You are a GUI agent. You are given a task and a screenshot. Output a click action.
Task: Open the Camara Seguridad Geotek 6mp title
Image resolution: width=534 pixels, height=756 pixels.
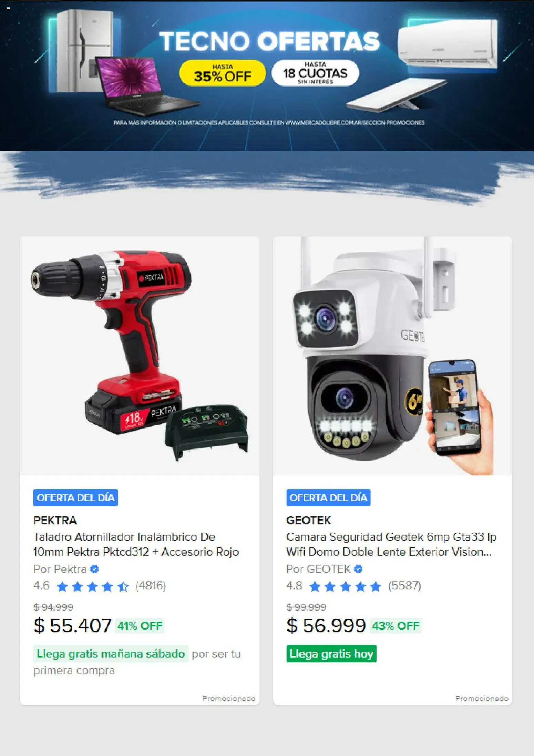(391, 544)
